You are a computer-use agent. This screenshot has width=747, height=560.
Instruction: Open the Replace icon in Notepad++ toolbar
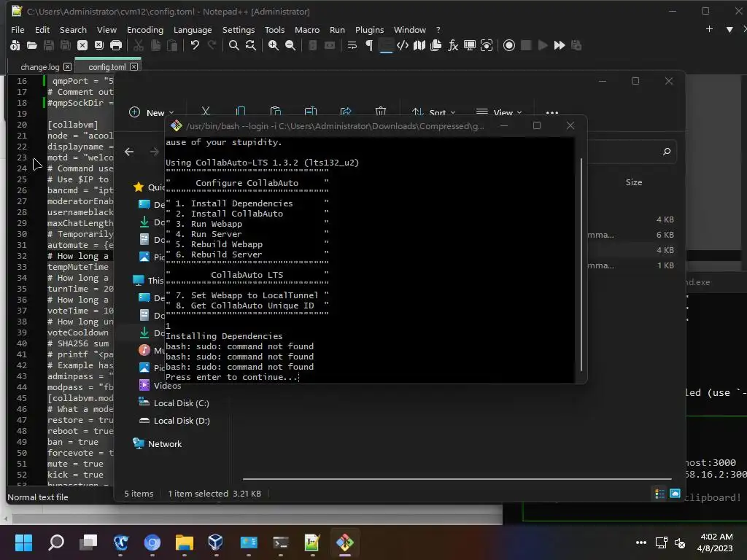[x=251, y=45]
